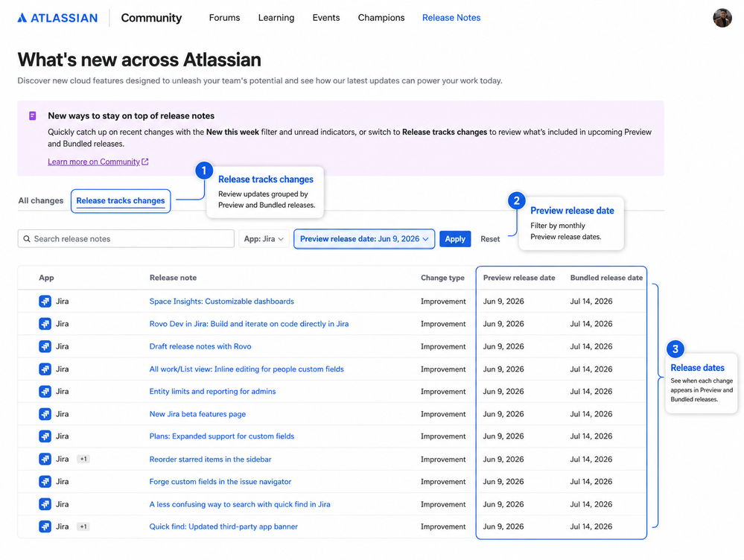Open Space Insights: Customizable dashboards note

pos(222,302)
